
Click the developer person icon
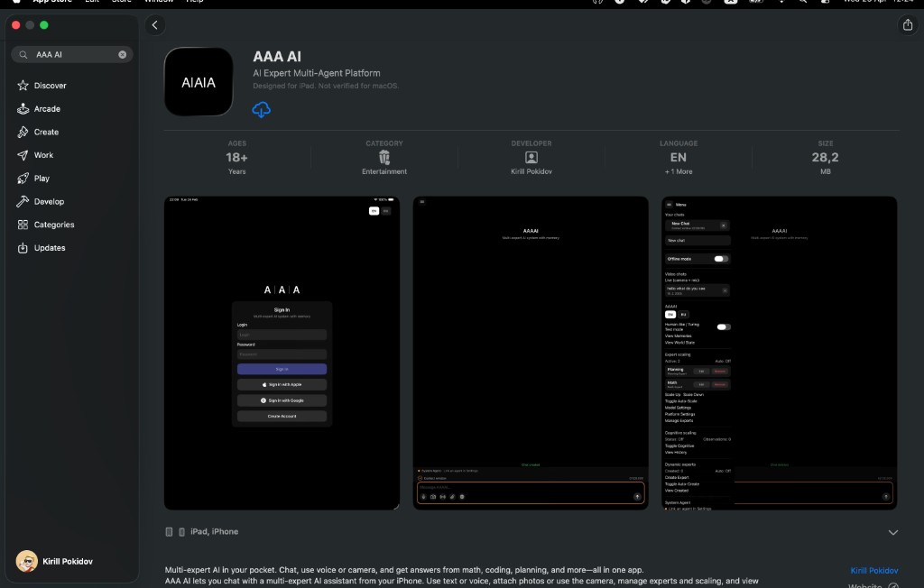tap(531, 157)
